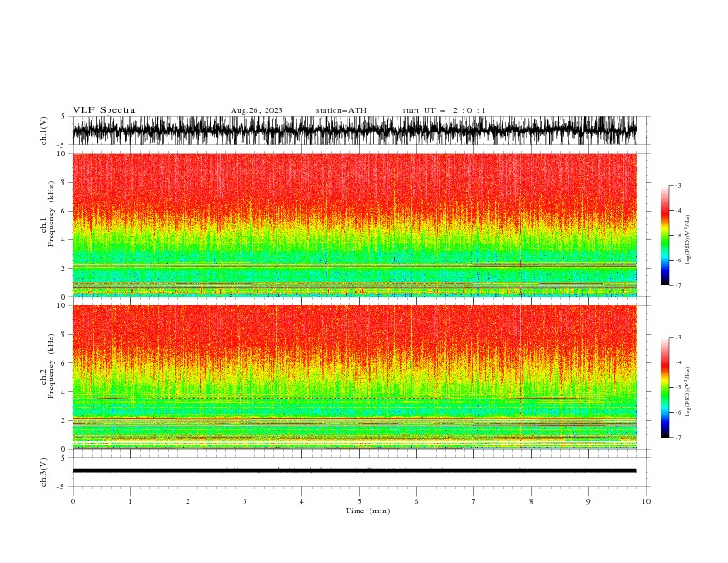The image size is (728, 563).
Task: Click the lower PSD color bar
Action: pyautogui.click(x=665, y=387)
